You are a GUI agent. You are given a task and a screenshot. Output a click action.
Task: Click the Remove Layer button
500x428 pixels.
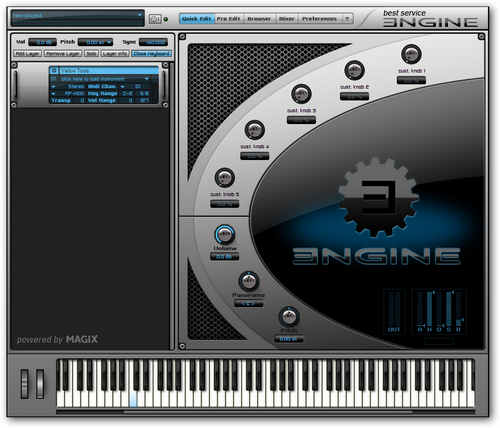tap(63, 54)
